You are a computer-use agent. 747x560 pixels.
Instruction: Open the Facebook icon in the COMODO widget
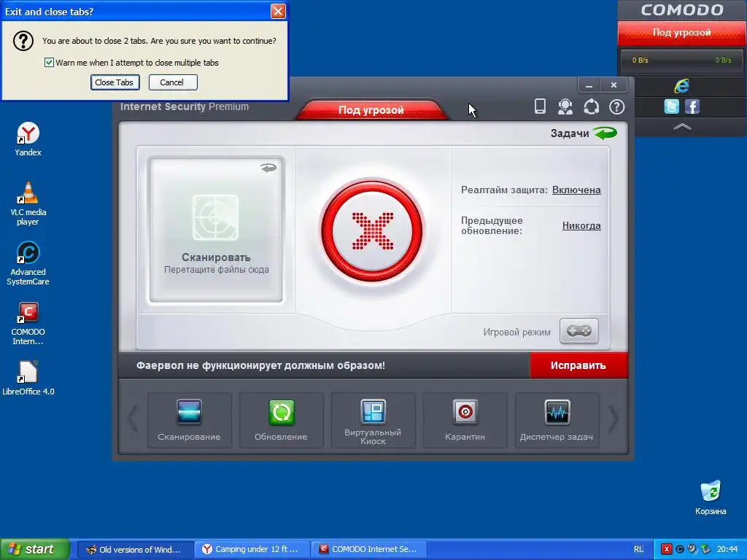(x=692, y=106)
